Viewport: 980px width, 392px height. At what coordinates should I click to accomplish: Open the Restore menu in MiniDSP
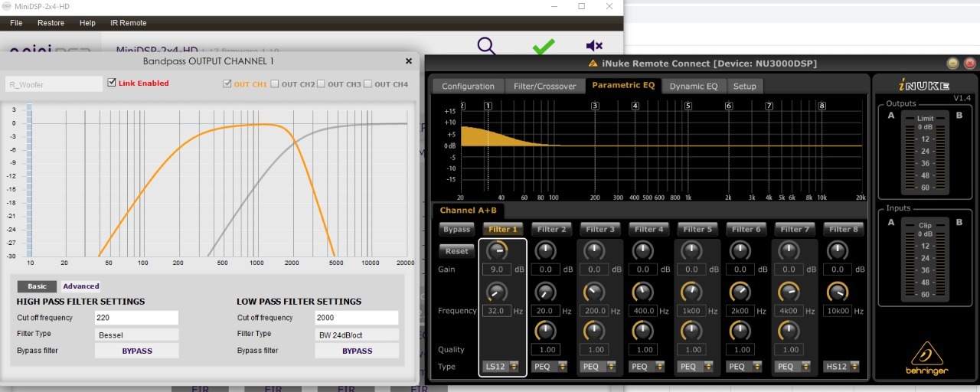click(51, 23)
